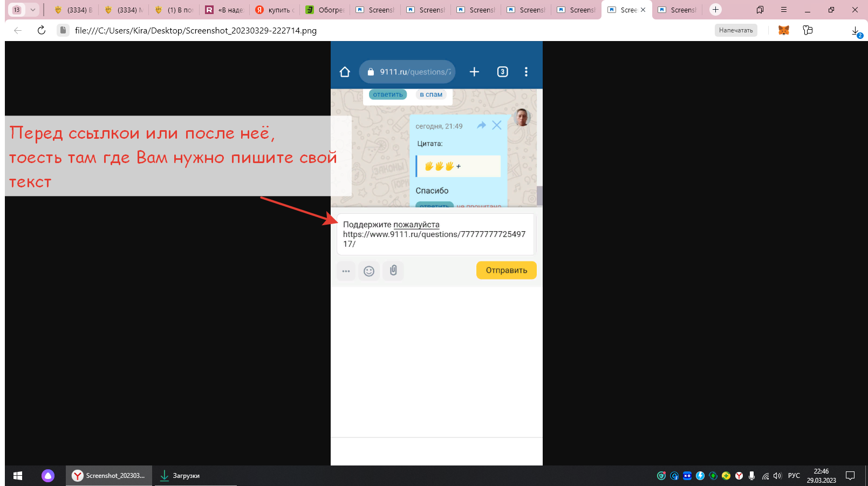868x486 pixels.
Task: Switch to the Yandex 'купить' tab
Action: click(x=275, y=10)
